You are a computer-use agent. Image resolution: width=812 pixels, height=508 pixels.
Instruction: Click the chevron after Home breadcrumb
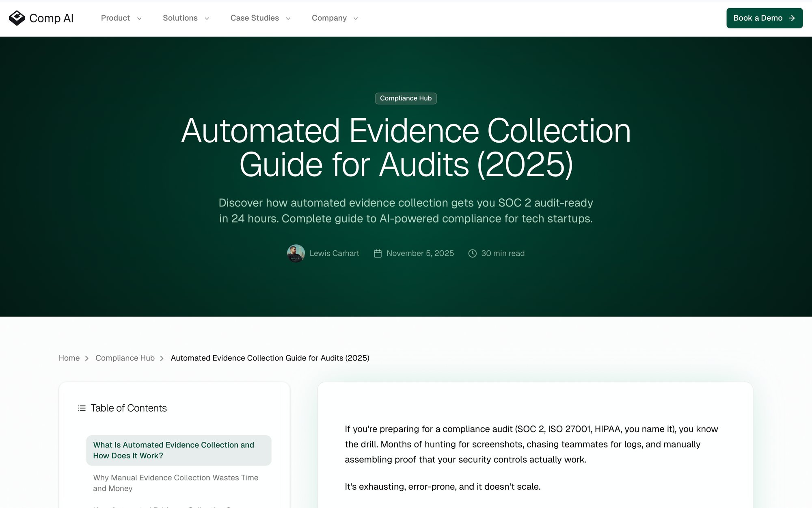click(x=87, y=358)
